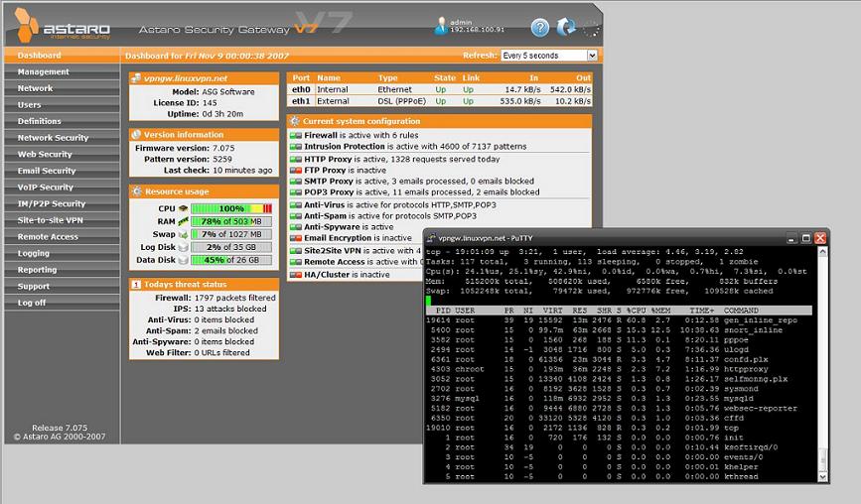861x504 pixels.
Task: Click the Remote Access status indicator
Action: click(x=295, y=262)
